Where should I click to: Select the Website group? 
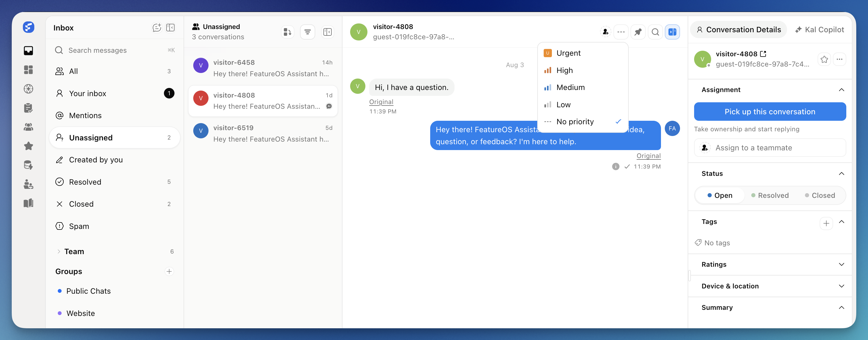(x=115, y=313)
